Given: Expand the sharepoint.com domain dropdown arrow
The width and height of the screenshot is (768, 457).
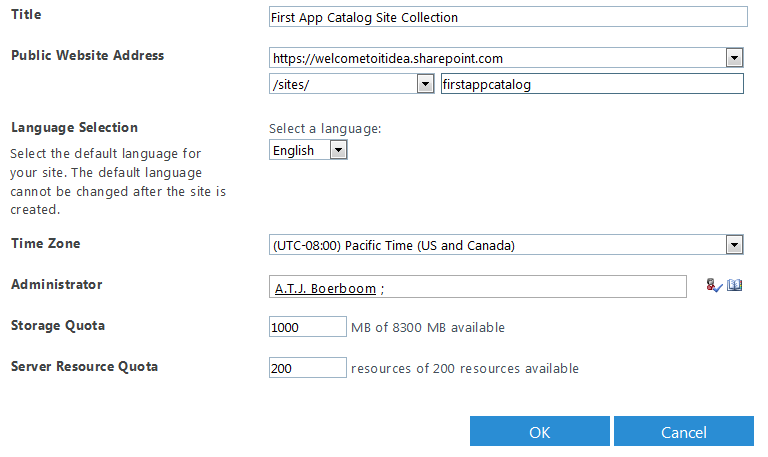Looking at the screenshot, I should [x=734, y=58].
